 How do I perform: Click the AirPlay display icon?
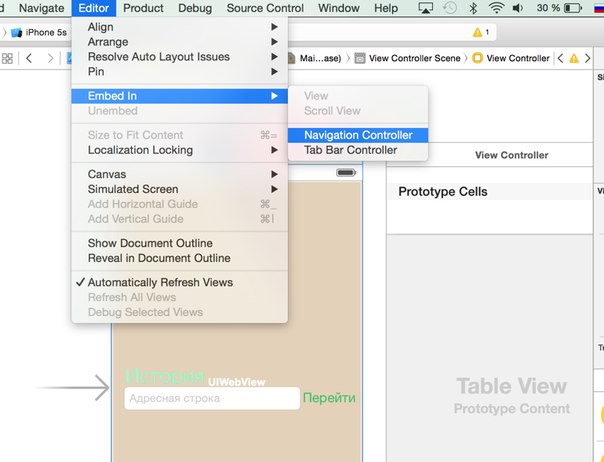tap(426, 8)
